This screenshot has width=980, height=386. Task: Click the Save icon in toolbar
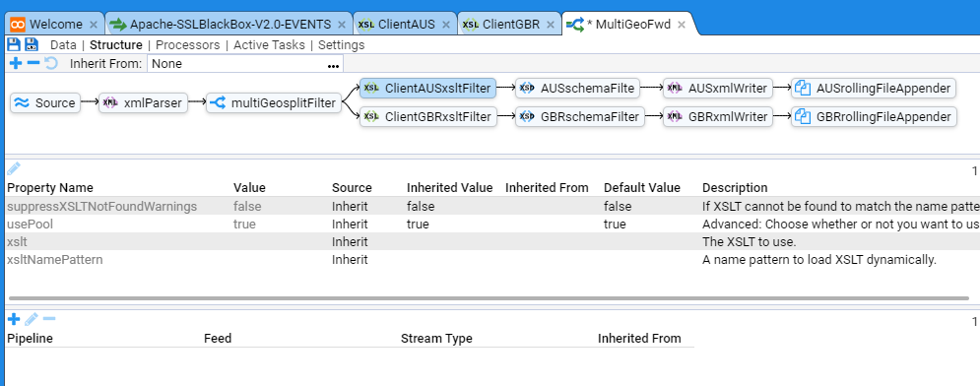[13, 44]
